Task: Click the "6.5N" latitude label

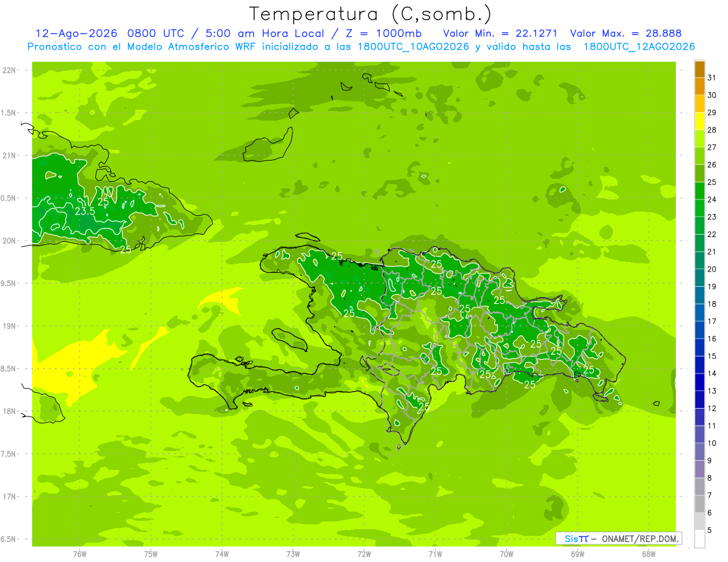Action: 8,540
